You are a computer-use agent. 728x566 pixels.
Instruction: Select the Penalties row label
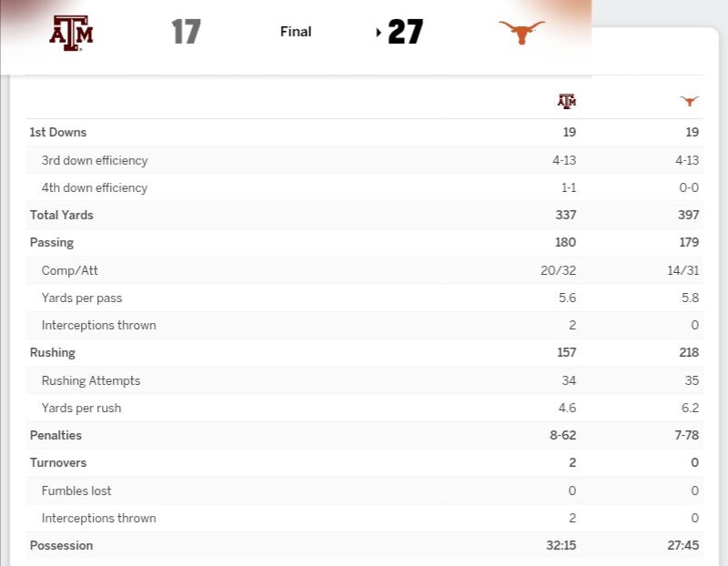56,435
